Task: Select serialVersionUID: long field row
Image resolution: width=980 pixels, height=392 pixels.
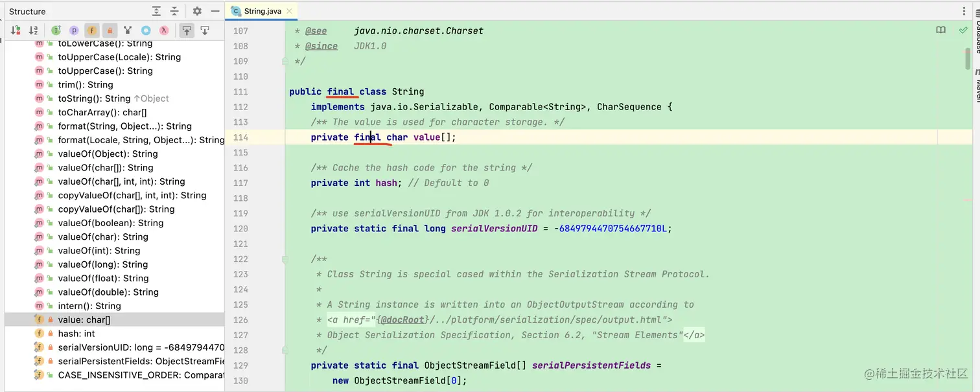Action: point(141,347)
